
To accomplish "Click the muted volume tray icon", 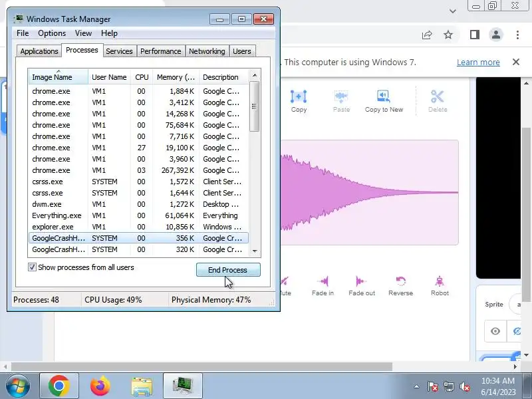I will (x=464, y=386).
